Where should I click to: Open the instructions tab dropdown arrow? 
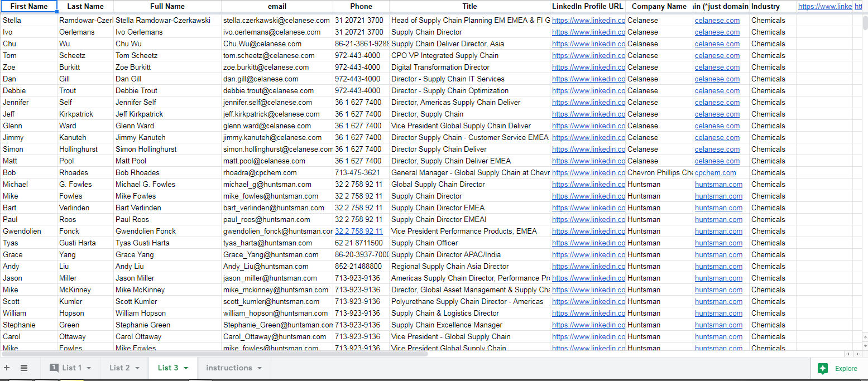pyautogui.click(x=260, y=368)
